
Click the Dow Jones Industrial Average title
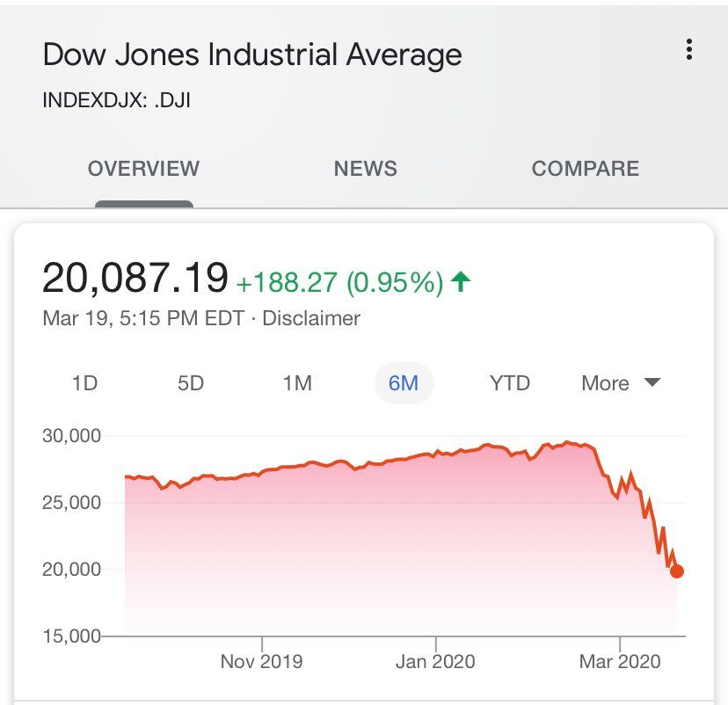(252, 55)
